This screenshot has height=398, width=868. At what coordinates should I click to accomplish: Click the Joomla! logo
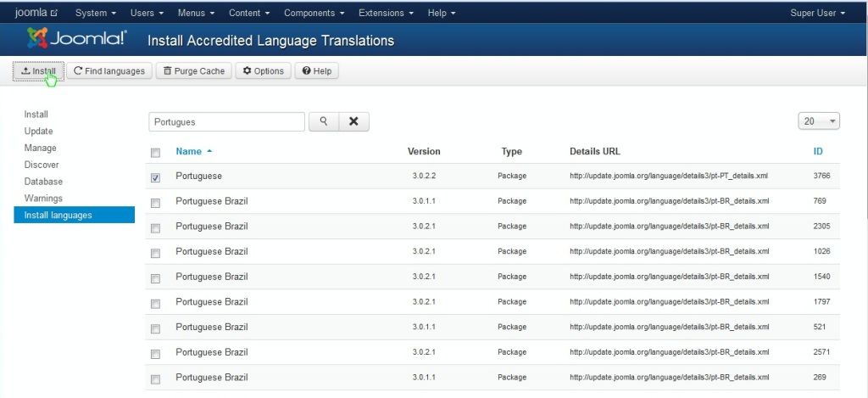(x=77, y=38)
